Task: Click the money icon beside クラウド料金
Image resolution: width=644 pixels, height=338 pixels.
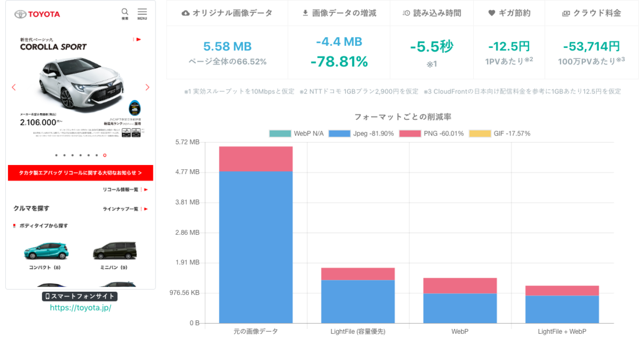Action: coord(566,13)
